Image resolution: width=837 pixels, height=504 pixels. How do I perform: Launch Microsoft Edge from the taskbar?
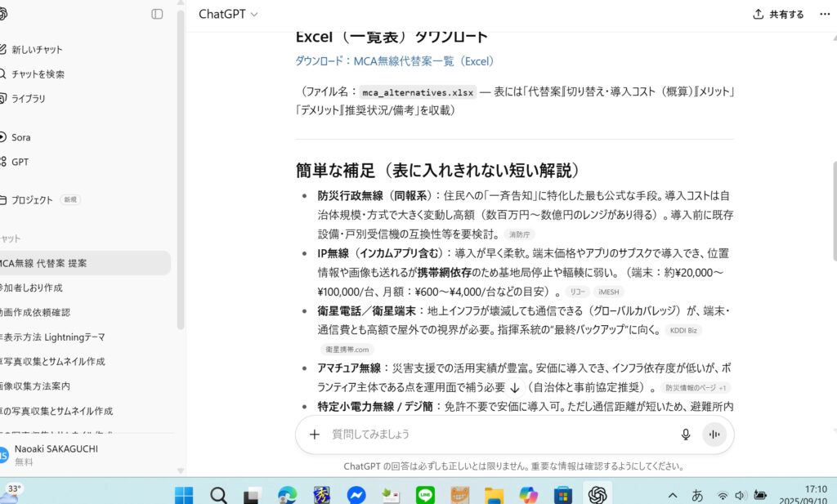click(287, 496)
